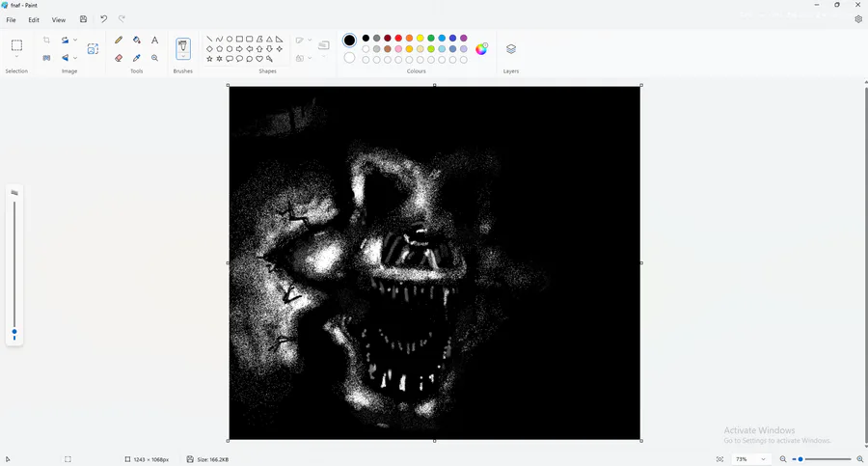The height and width of the screenshot is (466, 868).
Task: Click the zoom in magnifier
Action: 859,459
